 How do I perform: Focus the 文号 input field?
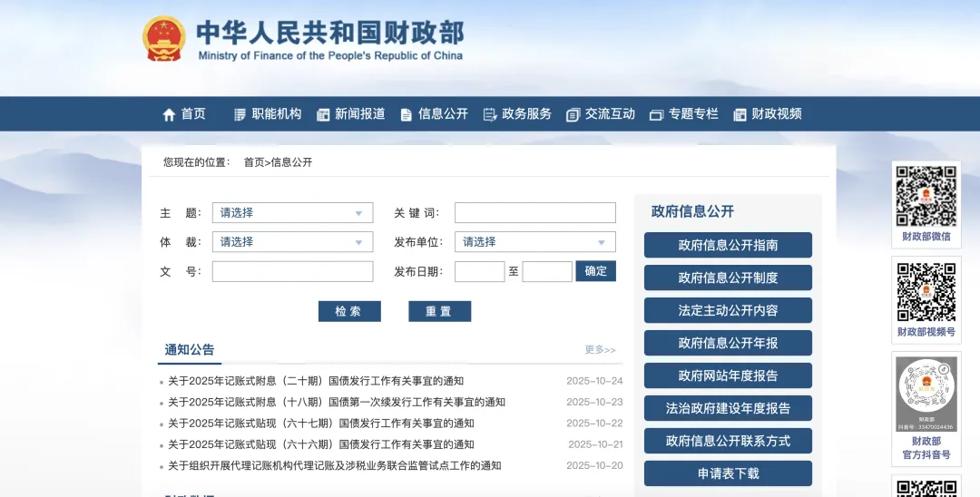(292, 271)
